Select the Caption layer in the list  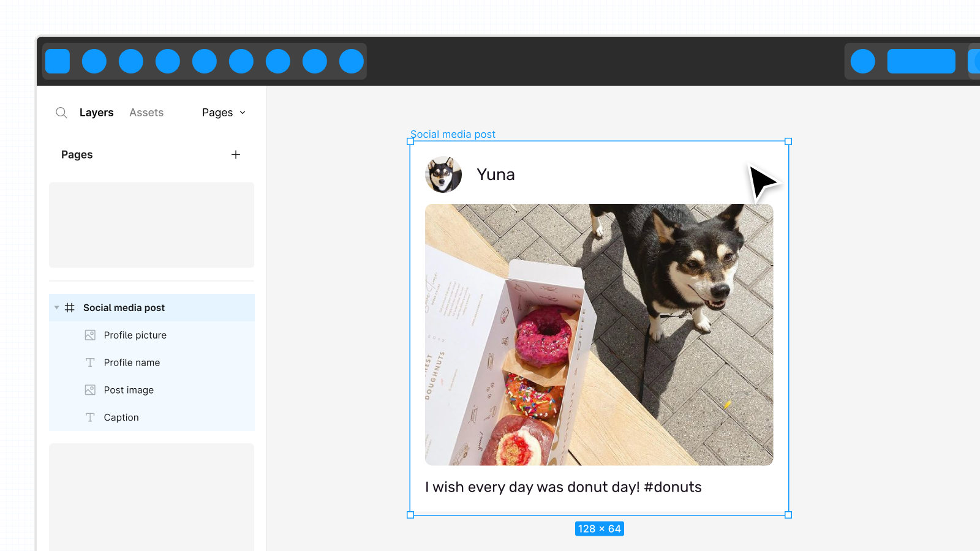[x=121, y=418]
